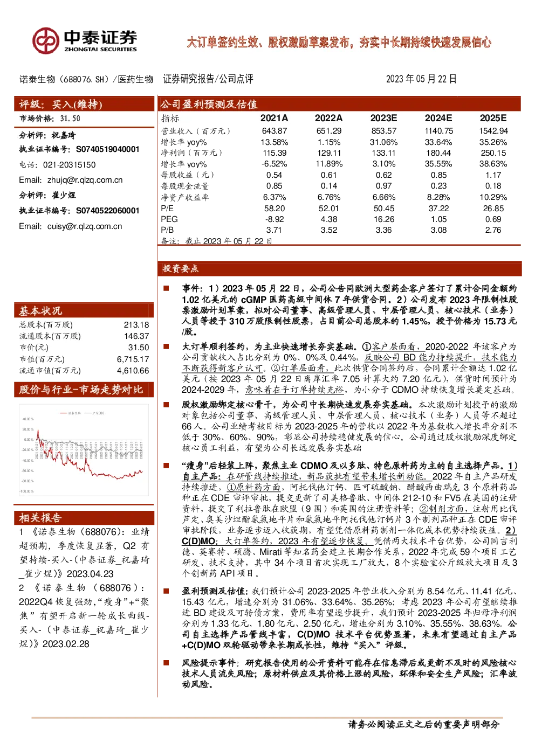Click the 2021A column header
The width and height of the screenshot is (535, 756).
[x=275, y=118]
